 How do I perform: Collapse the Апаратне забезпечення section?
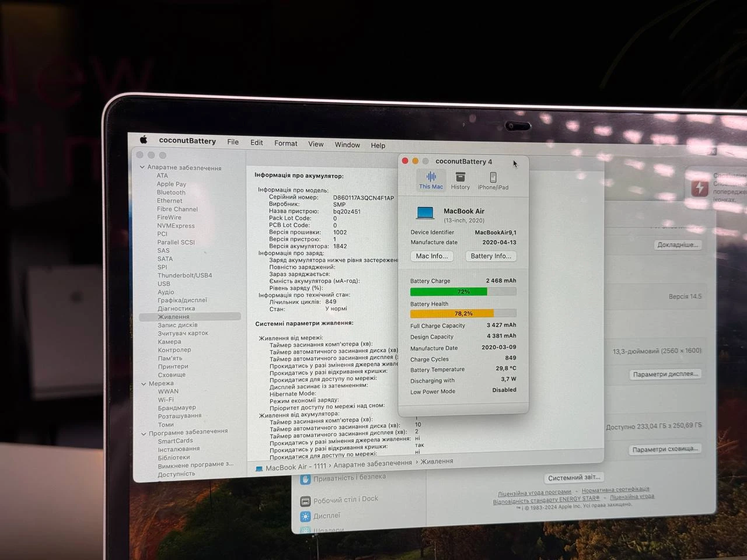[x=142, y=167]
